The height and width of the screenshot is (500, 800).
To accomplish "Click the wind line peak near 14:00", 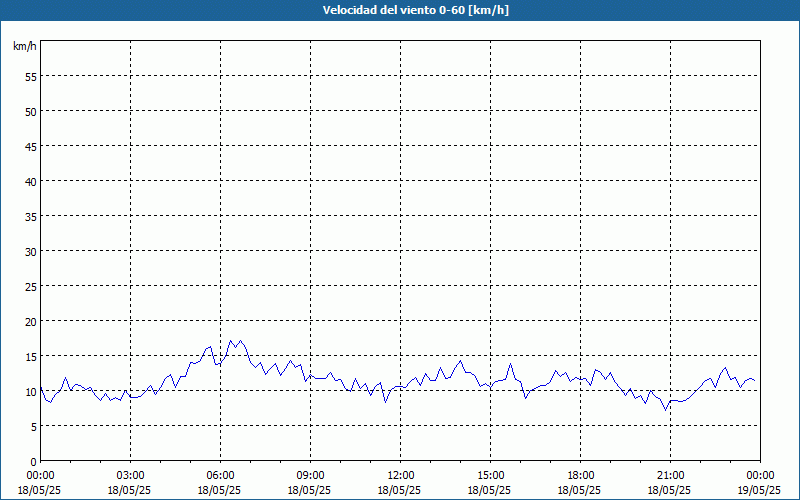I will click(x=460, y=361).
